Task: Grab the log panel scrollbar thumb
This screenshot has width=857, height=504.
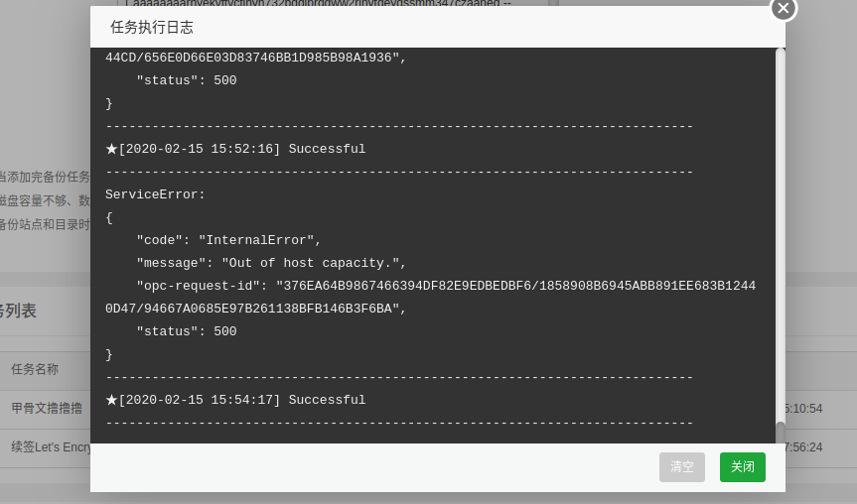Action: pyautogui.click(x=781, y=433)
